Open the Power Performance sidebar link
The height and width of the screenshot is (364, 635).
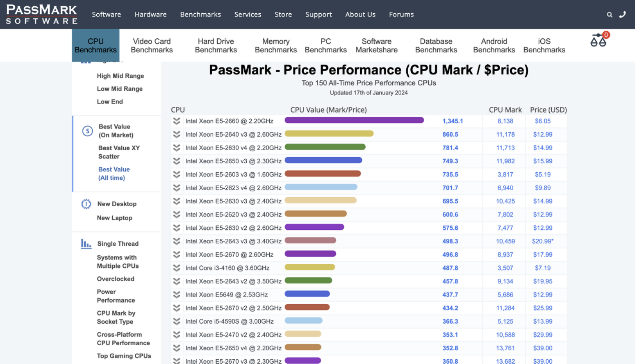(x=116, y=296)
